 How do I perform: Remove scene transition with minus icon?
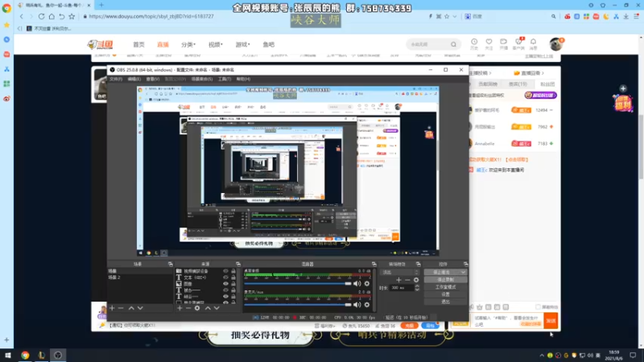click(407, 280)
